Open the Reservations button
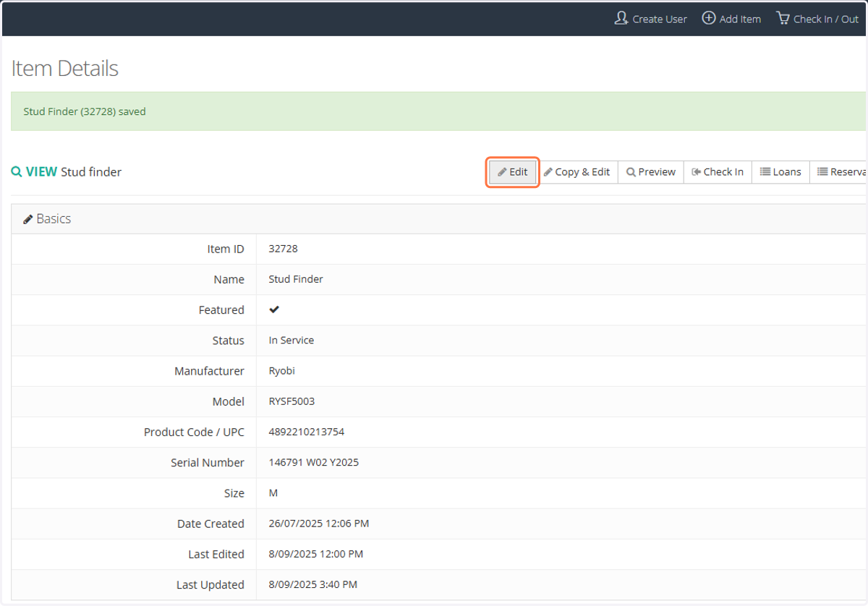Viewport: 868px width, 606px height. pos(838,172)
